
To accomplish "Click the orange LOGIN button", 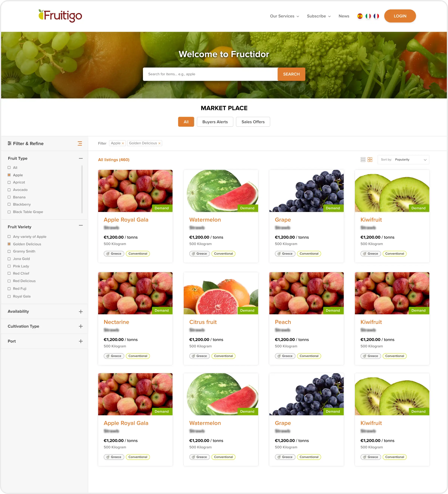I will pyautogui.click(x=400, y=16).
